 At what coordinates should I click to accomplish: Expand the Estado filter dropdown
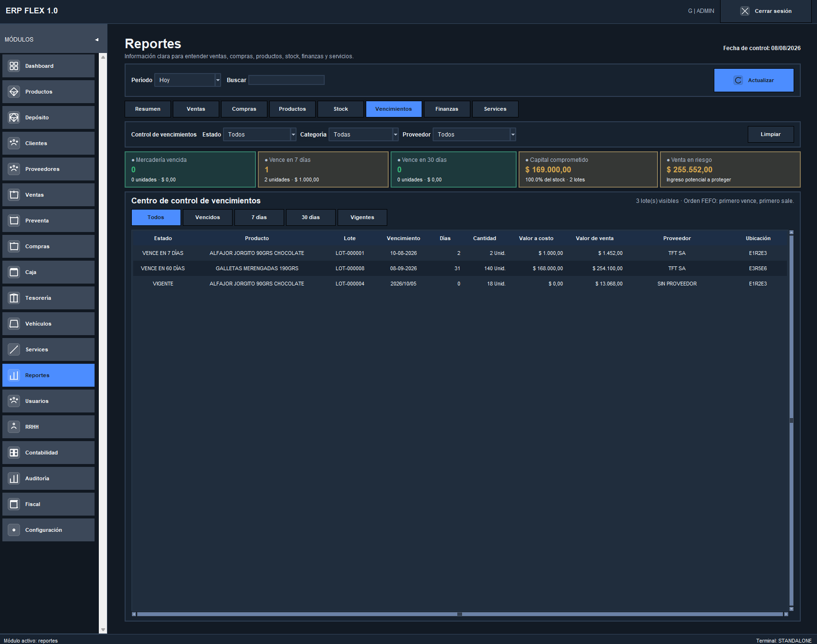260,135
